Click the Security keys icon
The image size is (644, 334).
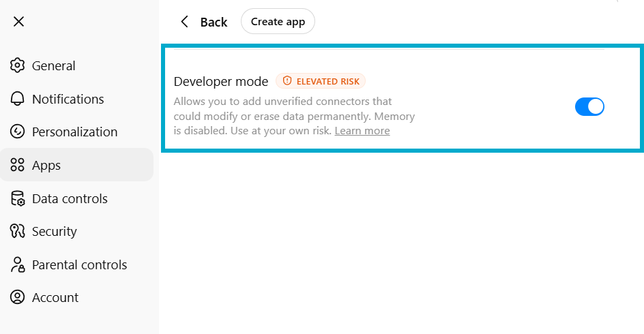(18, 231)
